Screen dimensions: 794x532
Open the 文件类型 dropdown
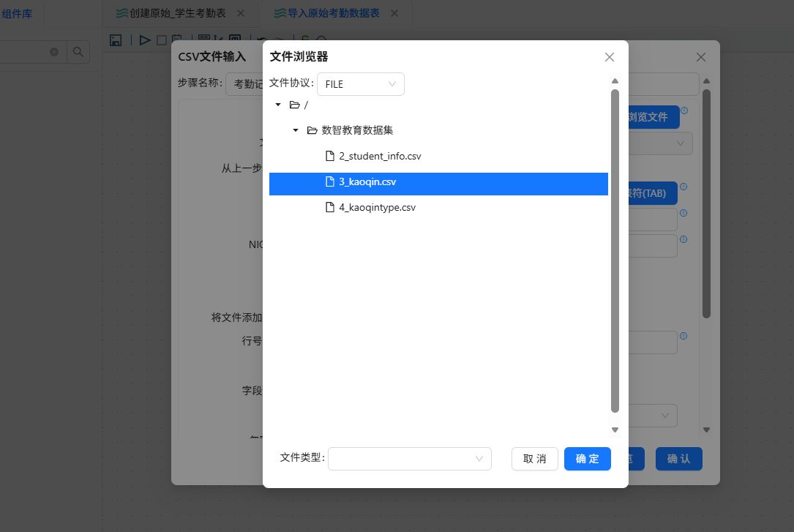(410, 459)
